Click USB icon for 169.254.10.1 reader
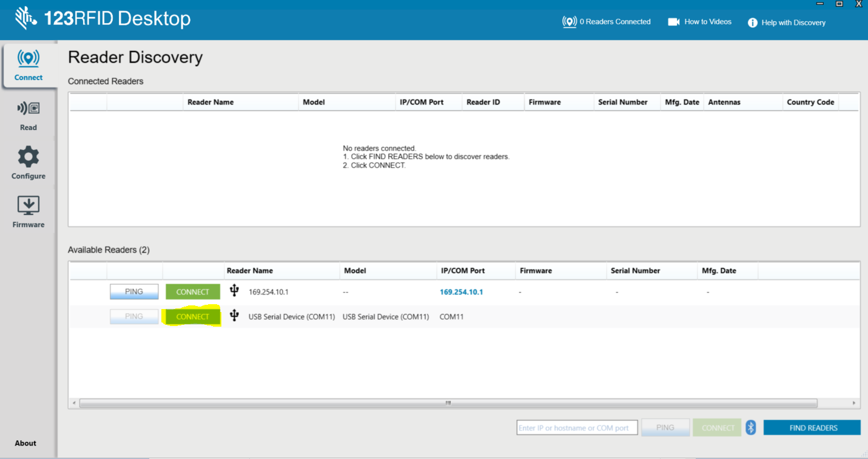 (234, 291)
